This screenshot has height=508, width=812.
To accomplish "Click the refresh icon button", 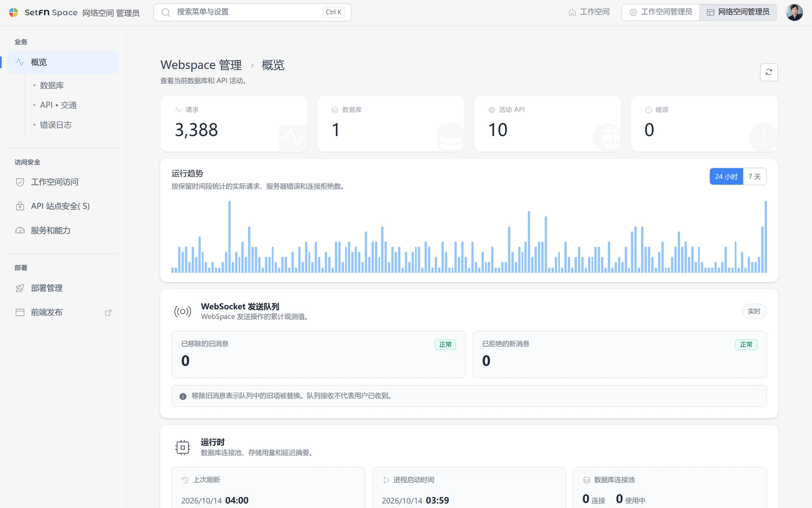I will click(769, 72).
